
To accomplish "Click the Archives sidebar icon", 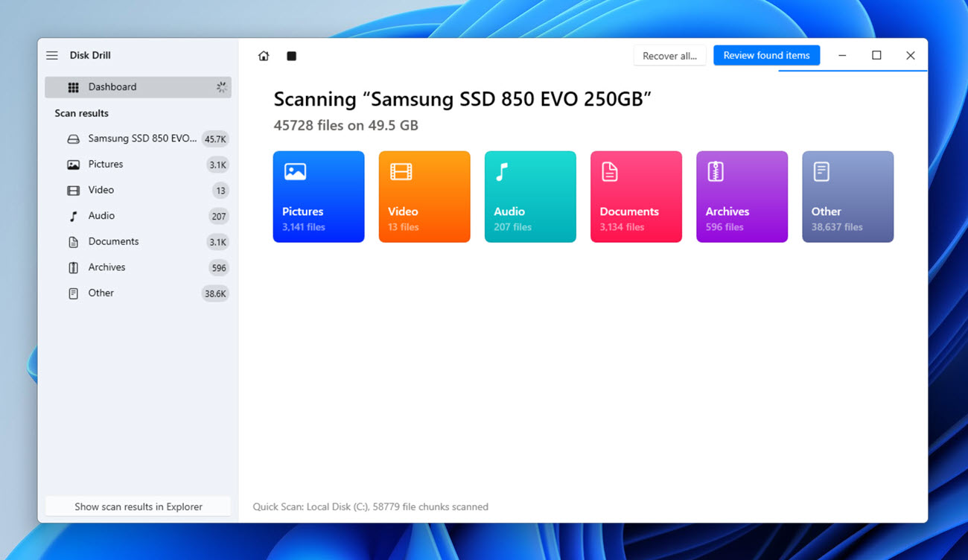I will tap(73, 268).
